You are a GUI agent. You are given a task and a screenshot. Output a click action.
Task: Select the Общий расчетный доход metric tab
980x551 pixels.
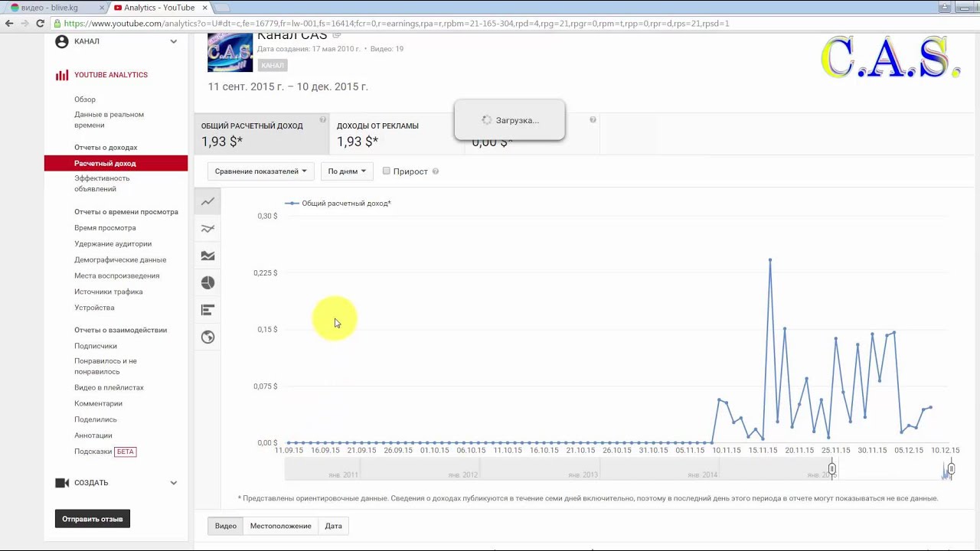tap(262, 133)
